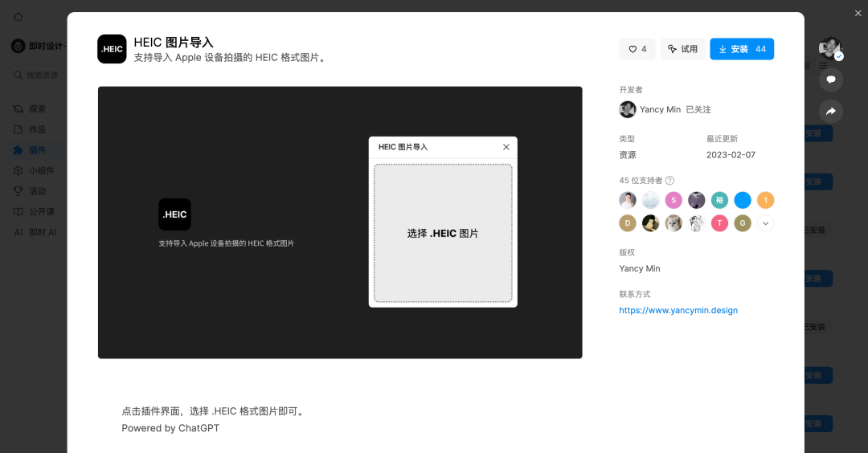This screenshot has width=868, height=453.
Task: Open the https://www.yancymin.design link
Action: 678,310
